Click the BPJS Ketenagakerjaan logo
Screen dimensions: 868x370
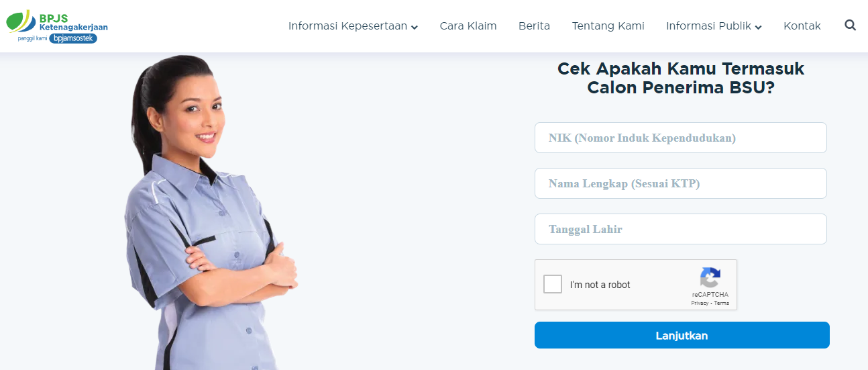[x=57, y=26]
